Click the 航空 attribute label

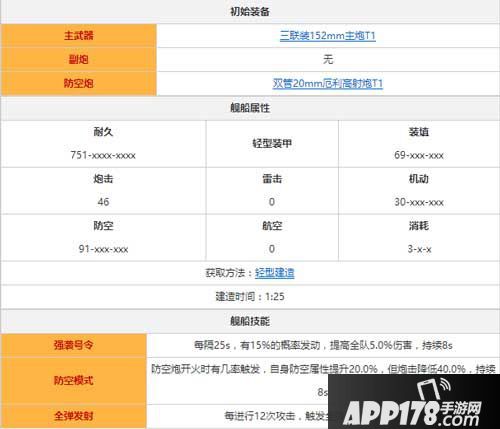coord(272,226)
